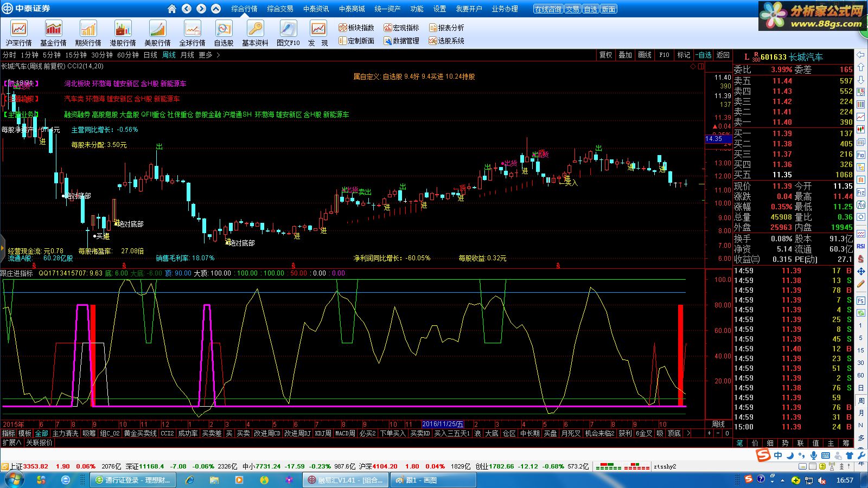This screenshot has width=868, height=488.
Task: Select the 关联报价 tab
Action: (x=39, y=442)
